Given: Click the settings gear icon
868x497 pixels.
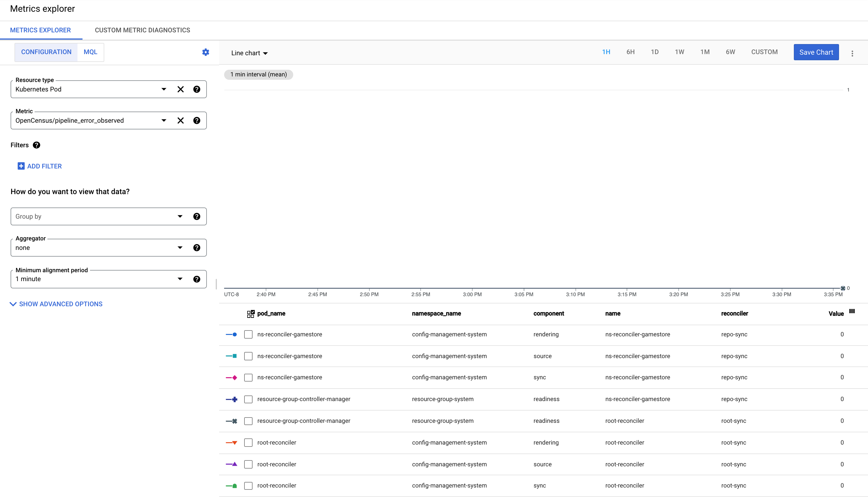Looking at the screenshot, I should click(206, 52).
